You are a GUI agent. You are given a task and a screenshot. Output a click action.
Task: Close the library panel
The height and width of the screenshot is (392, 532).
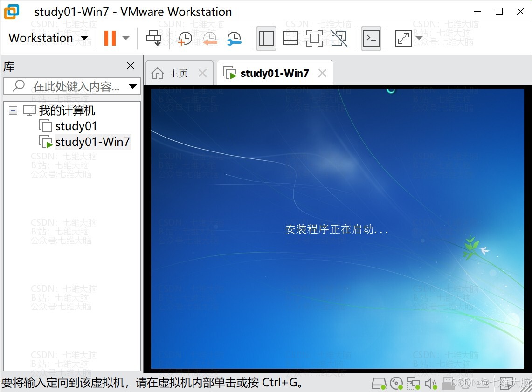(131, 65)
